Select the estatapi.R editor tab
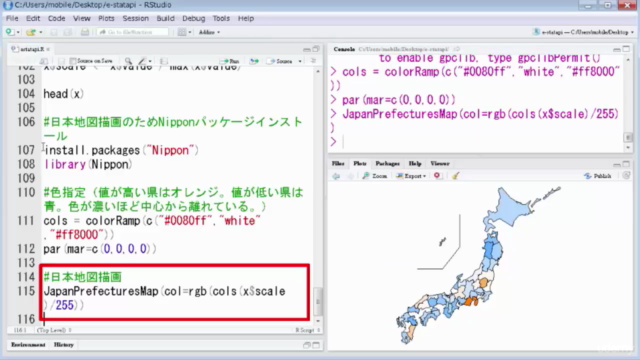The height and width of the screenshot is (360, 640). point(31,49)
